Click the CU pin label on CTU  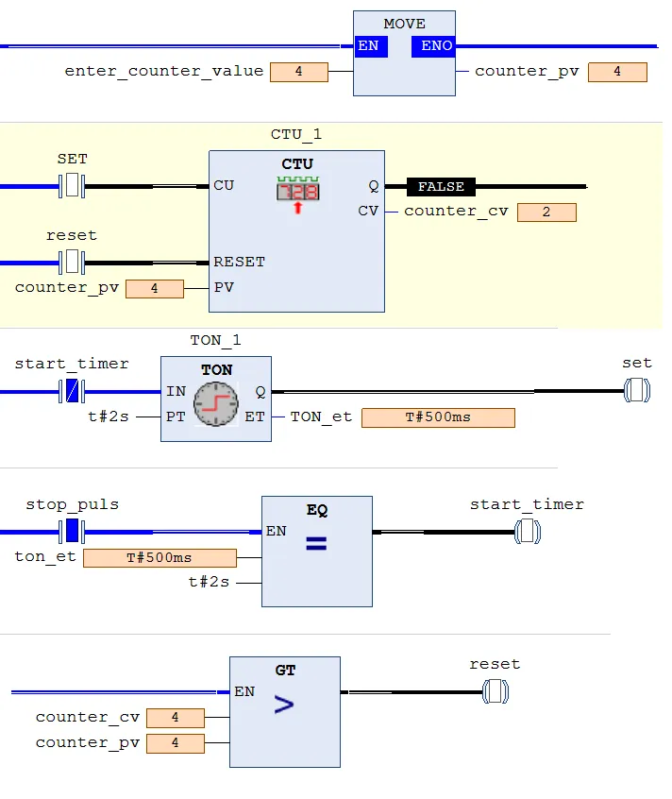[x=224, y=185]
